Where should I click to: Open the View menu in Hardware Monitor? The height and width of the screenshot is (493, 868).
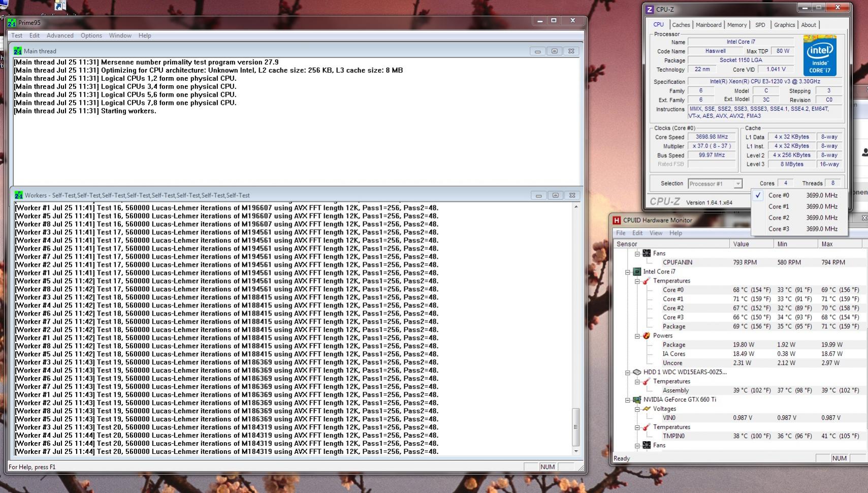656,233
